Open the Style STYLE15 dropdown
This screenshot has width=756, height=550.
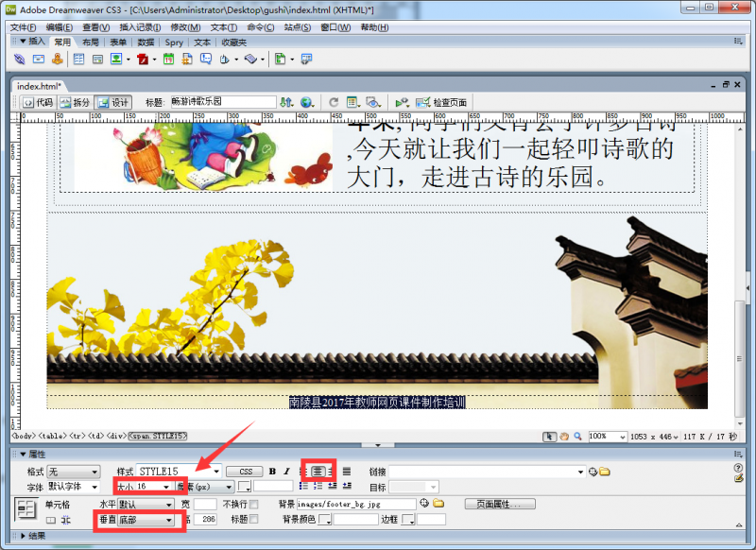[180, 472]
